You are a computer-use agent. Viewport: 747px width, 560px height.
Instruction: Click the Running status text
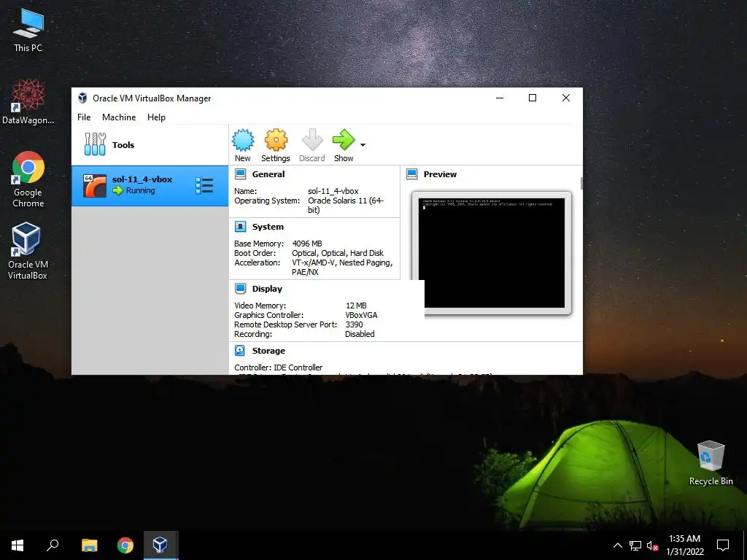point(141,190)
